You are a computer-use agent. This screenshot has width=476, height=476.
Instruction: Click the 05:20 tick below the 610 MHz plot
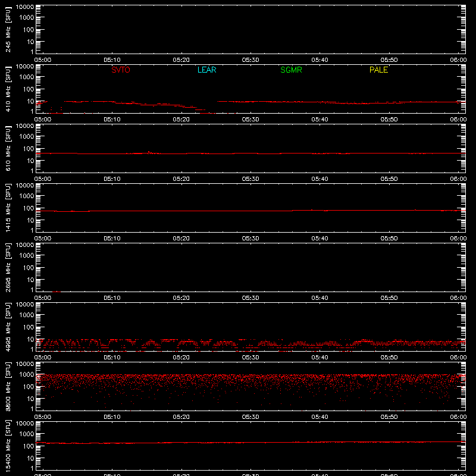tap(181, 179)
